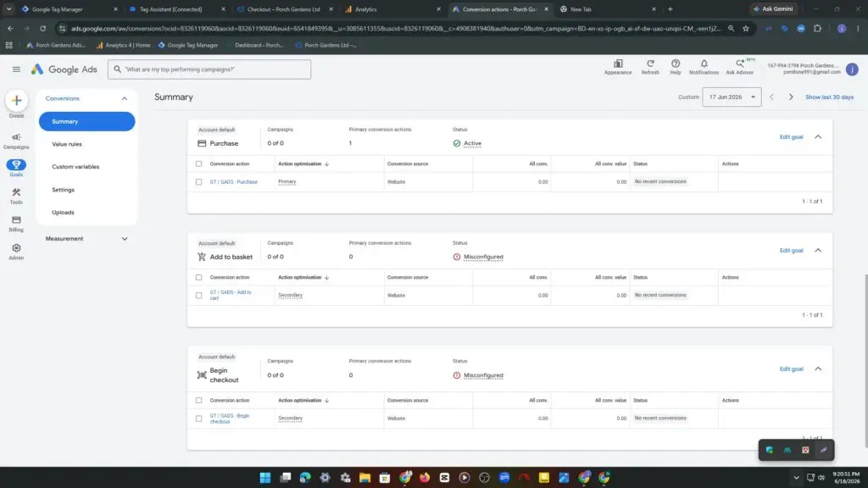The image size is (868, 488).
Task: Open Campaigns in the sidebar
Action: pos(16,141)
